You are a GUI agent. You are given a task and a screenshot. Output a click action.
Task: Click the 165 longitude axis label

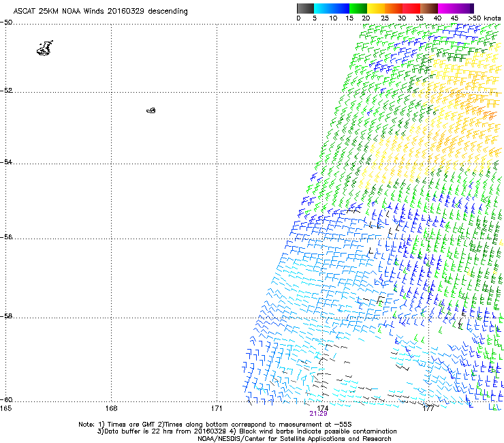5,408
